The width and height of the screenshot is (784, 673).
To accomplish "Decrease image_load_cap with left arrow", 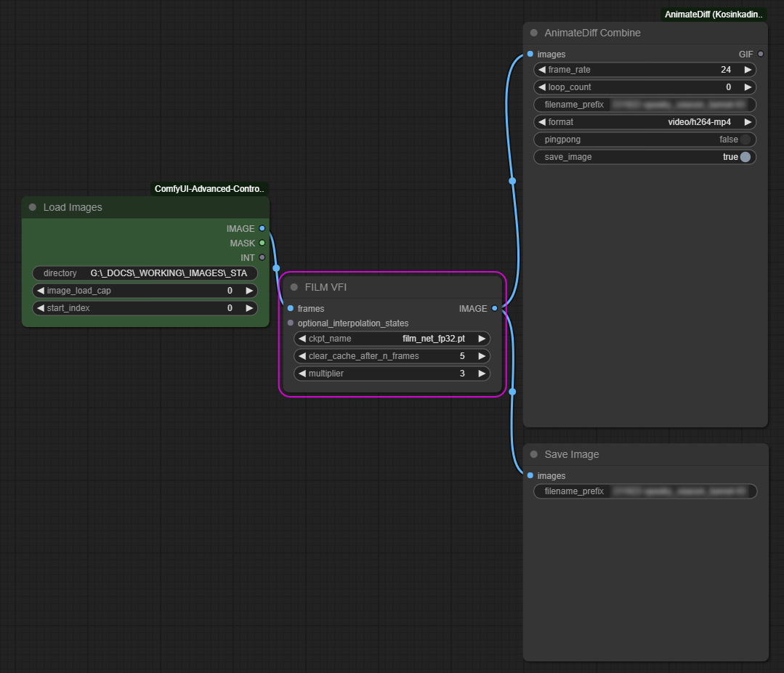I will click(x=41, y=291).
